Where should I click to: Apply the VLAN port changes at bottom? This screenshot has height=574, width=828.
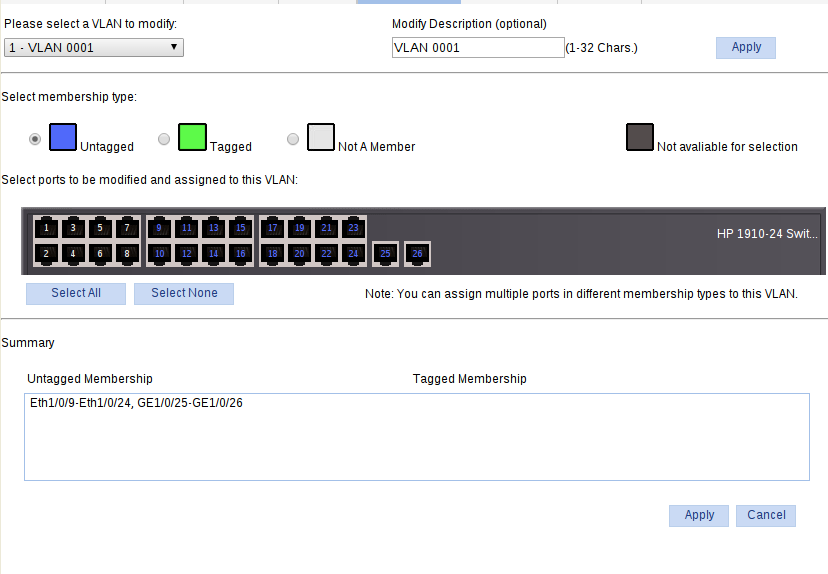pos(699,515)
